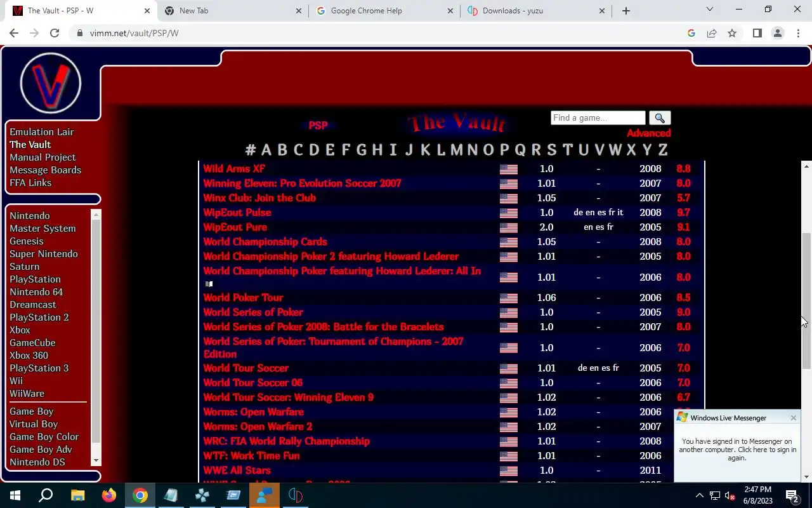Jump to the # section in the alphabet bar
812x508 pixels.
[251, 150]
